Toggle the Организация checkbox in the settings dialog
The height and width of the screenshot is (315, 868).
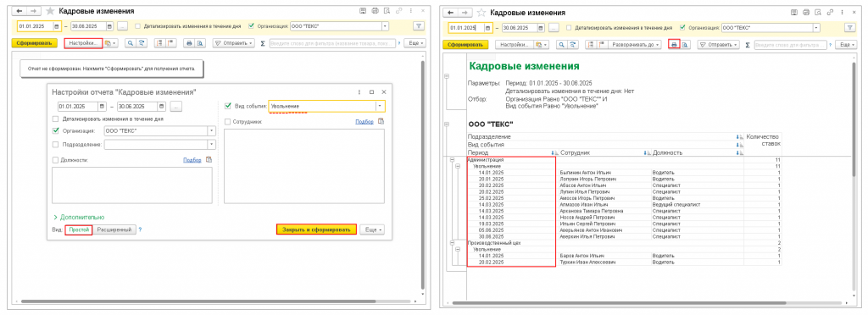(55, 131)
